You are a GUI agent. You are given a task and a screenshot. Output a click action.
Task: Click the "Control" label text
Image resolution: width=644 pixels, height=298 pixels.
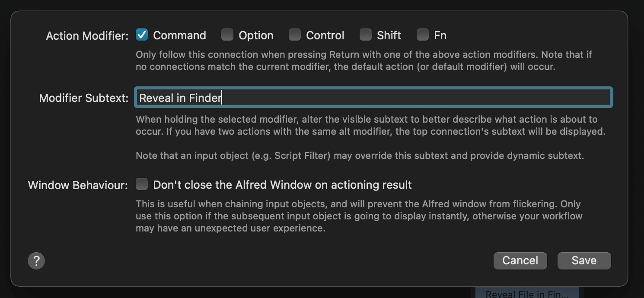(325, 35)
